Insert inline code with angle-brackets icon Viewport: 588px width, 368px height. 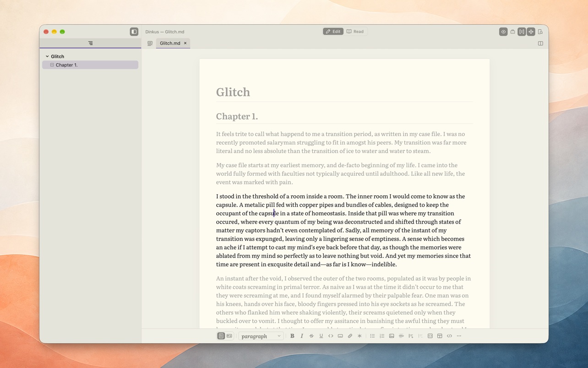point(331,336)
